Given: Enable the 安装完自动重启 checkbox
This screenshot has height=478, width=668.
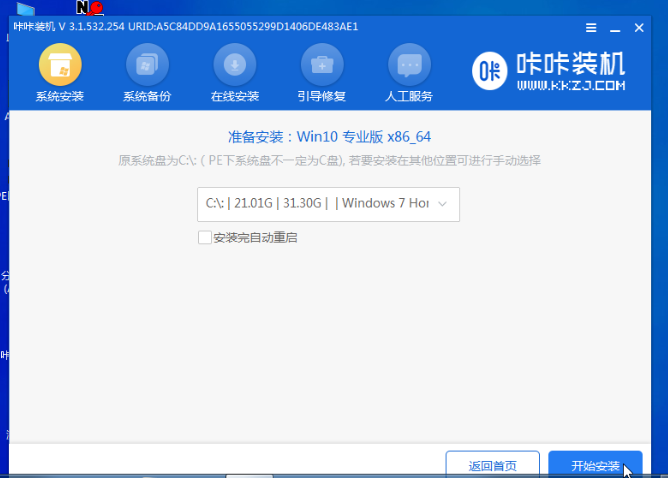Looking at the screenshot, I should coord(205,238).
